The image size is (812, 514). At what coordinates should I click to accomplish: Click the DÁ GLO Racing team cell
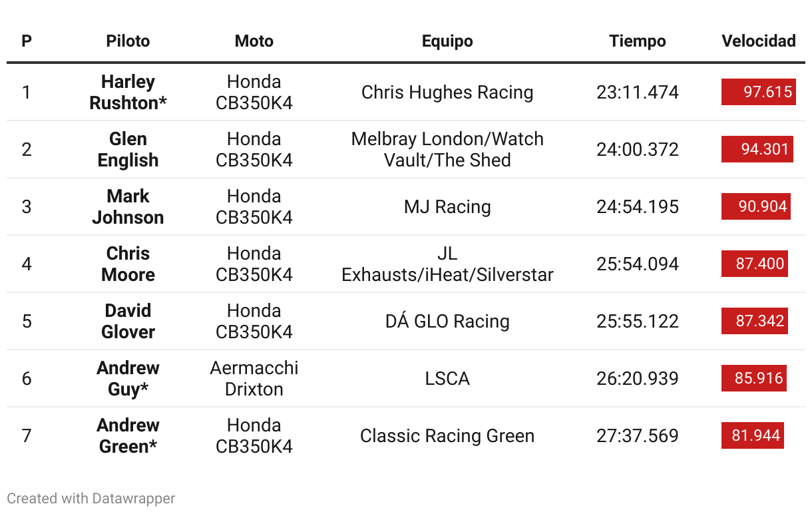[447, 321]
